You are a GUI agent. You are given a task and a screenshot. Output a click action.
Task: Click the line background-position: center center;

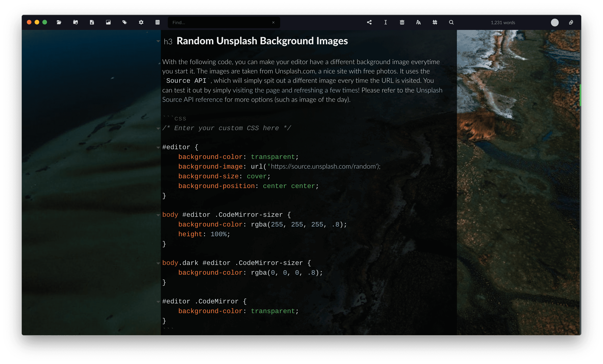[248, 186]
